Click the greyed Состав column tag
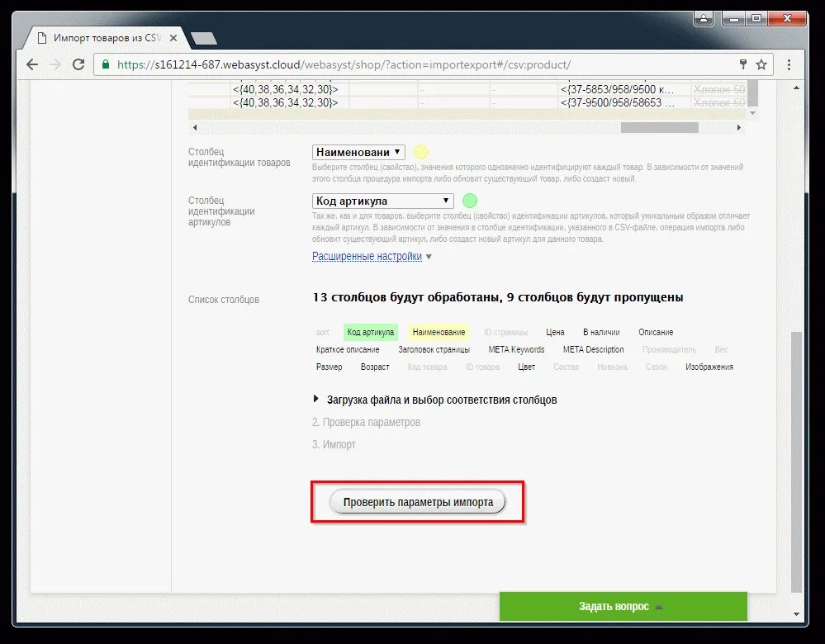Viewport: 825px width, 644px height. [x=566, y=367]
